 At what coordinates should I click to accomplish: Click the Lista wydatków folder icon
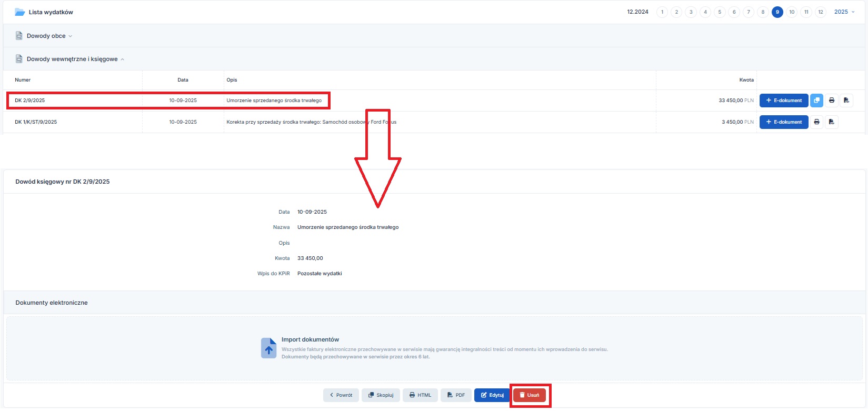tap(20, 12)
